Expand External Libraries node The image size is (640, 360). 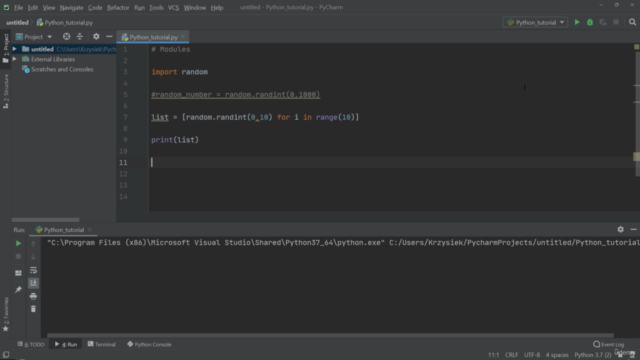pos(15,59)
